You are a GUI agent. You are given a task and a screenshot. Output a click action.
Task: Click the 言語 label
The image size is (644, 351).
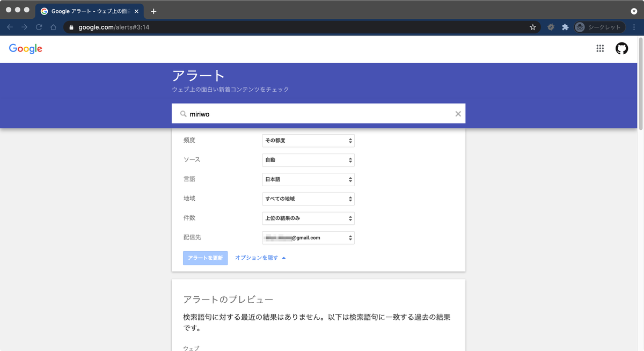pyautogui.click(x=189, y=179)
